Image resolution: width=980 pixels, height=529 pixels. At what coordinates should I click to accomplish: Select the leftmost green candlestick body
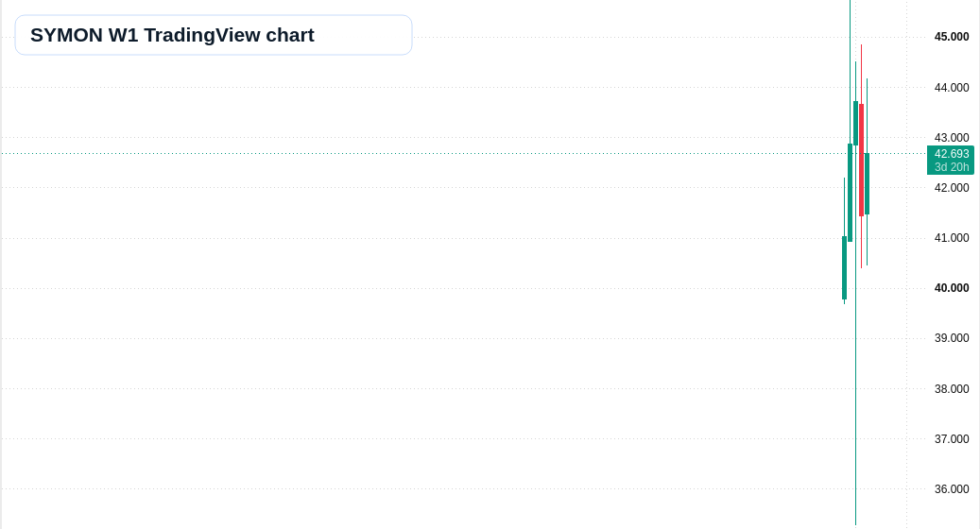(844, 268)
